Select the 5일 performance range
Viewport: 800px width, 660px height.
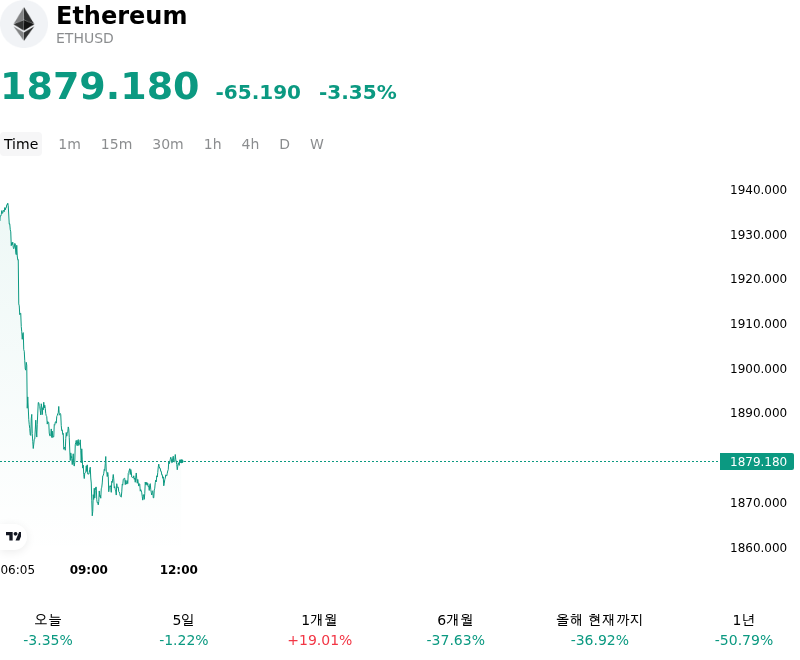click(x=184, y=630)
